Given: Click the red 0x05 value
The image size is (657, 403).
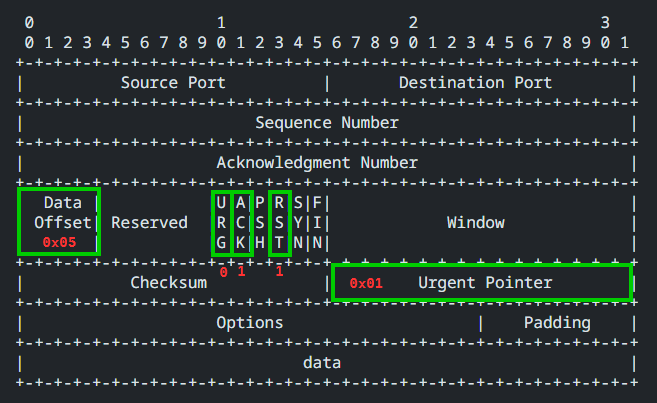Looking at the screenshot, I should click(59, 242).
